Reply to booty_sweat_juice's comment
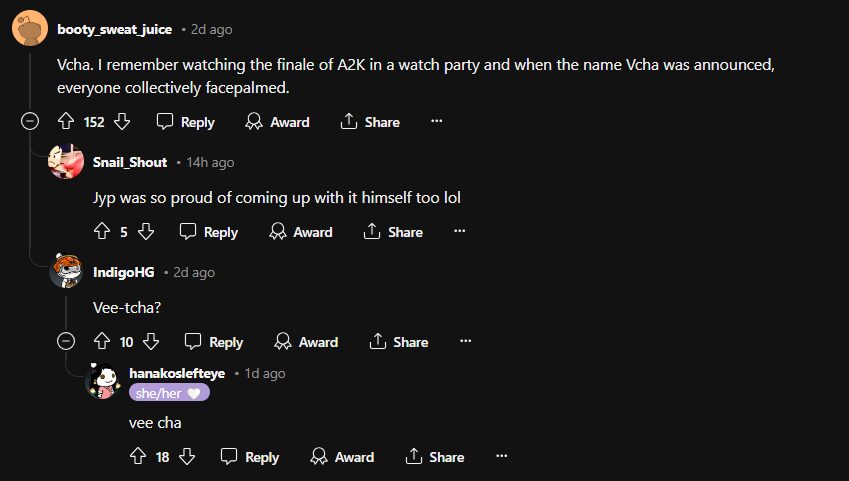The image size is (849, 481). 186,122
